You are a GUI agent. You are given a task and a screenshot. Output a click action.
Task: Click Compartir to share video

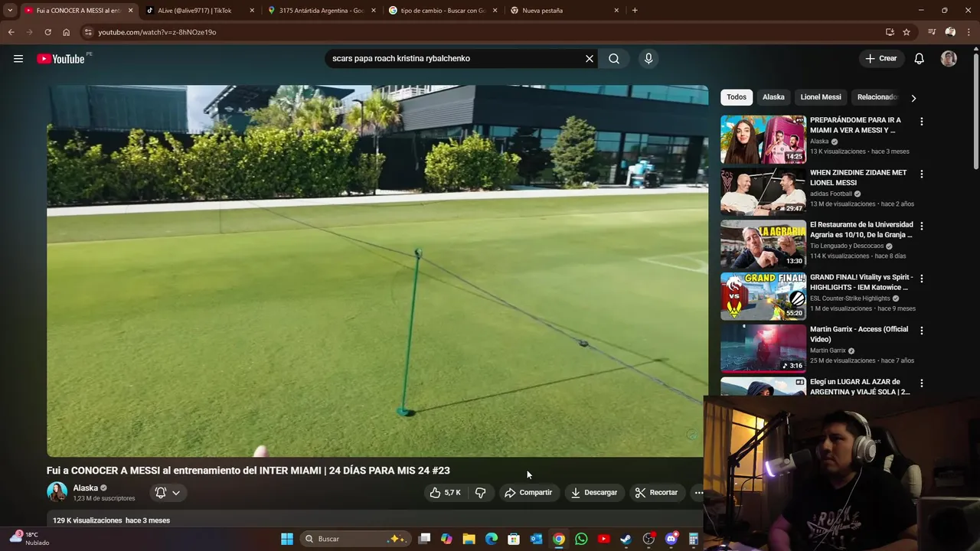click(x=528, y=493)
